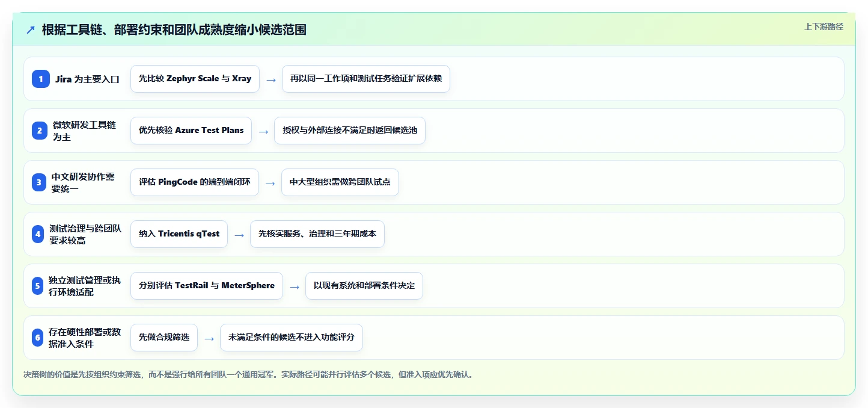Click the 中大型组织需做跨团队试点 chip
Viewport: 868px width, 408px height.
340,182
